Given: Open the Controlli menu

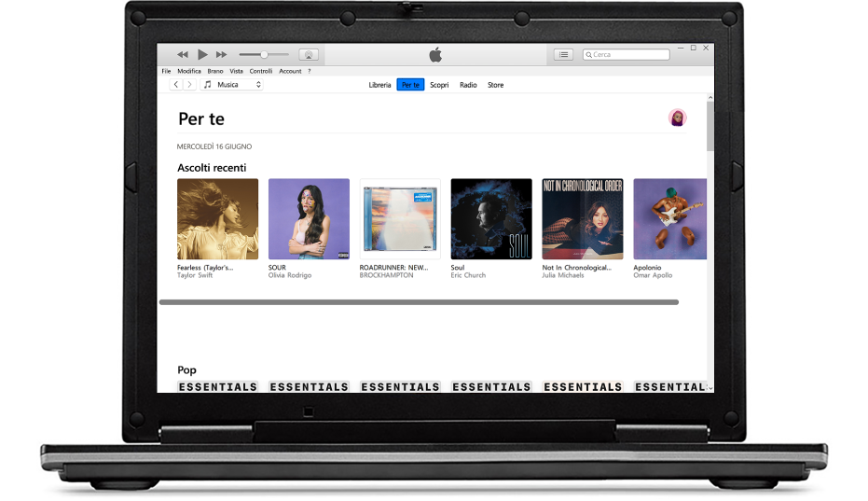Looking at the screenshot, I should pyautogui.click(x=261, y=71).
